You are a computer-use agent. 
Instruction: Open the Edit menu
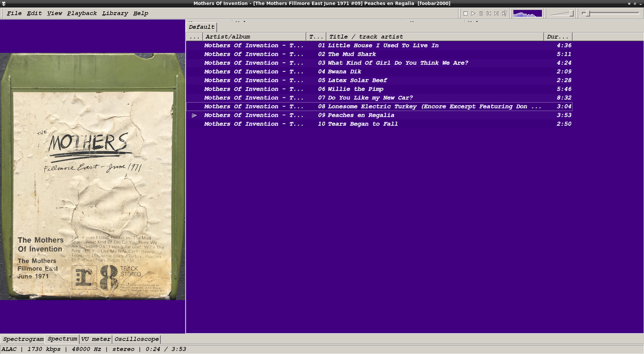click(x=34, y=13)
